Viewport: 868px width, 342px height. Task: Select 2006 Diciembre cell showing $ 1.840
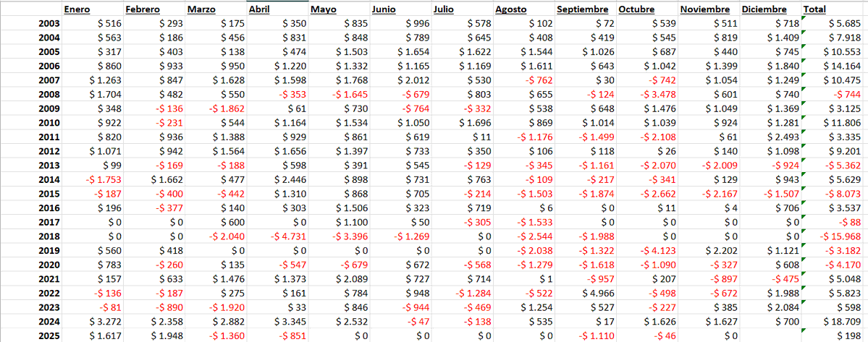point(770,66)
